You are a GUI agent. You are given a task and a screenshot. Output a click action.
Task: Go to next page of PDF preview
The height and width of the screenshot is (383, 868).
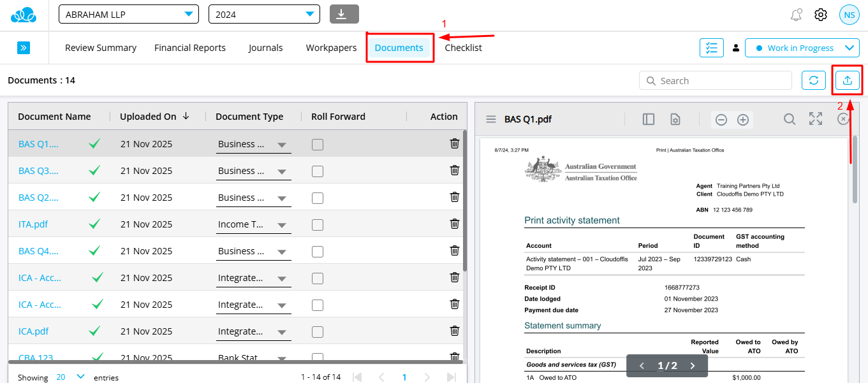pos(693,366)
